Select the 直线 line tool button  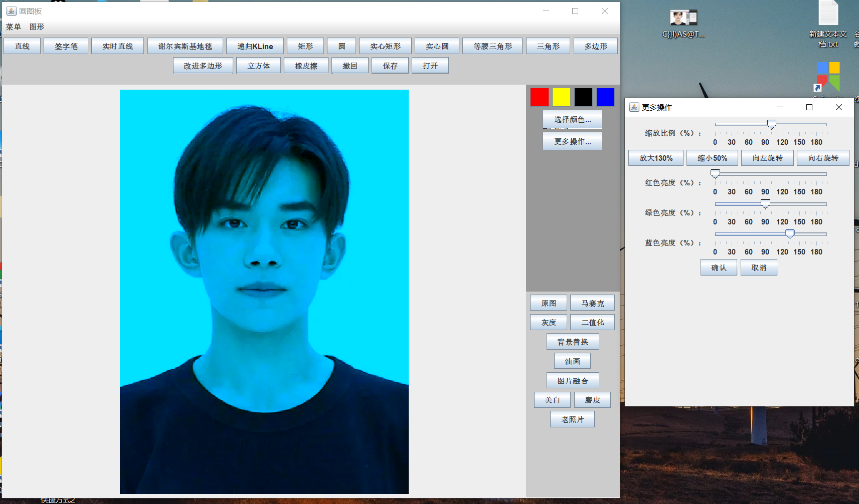(22, 46)
